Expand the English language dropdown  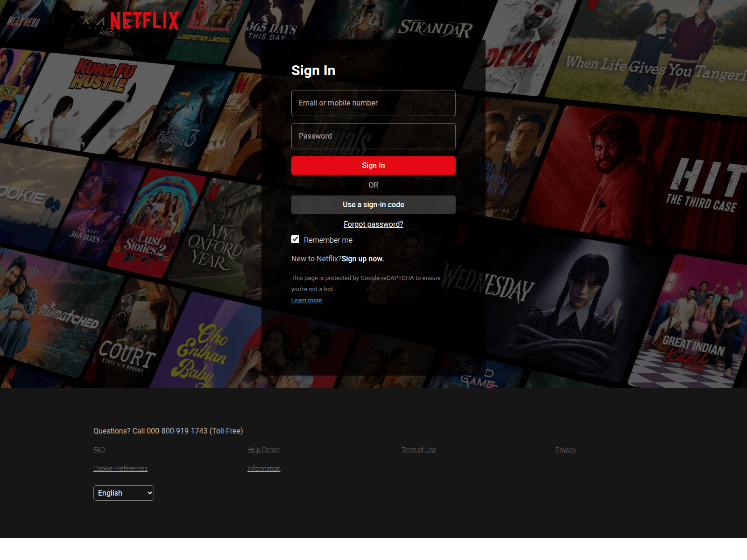pos(124,493)
